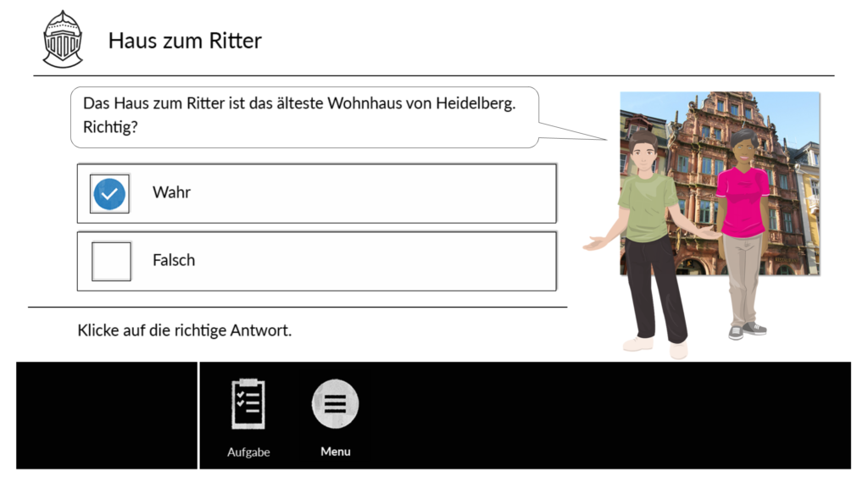Select the Wahr answer row

pos(317,194)
